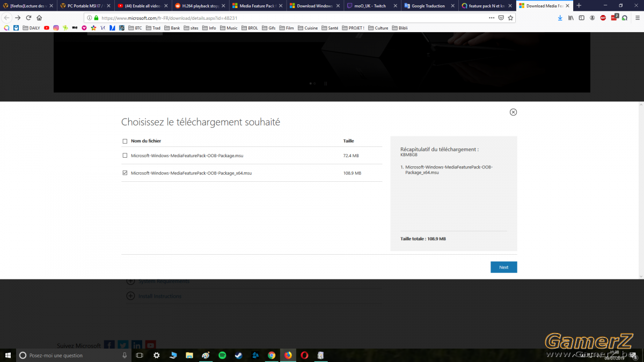The height and width of the screenshot is (362, 644).
Task: Tick the MediaFeaturePack-OOB-Package.msu checkbox
Action: click(125, 156)
